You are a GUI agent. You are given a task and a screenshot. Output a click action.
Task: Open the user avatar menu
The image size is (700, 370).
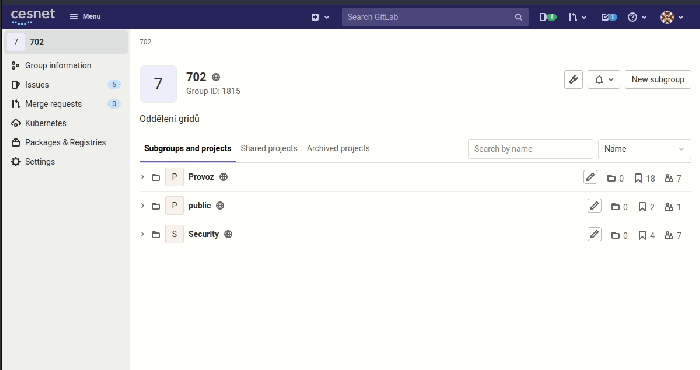point(671,17)
